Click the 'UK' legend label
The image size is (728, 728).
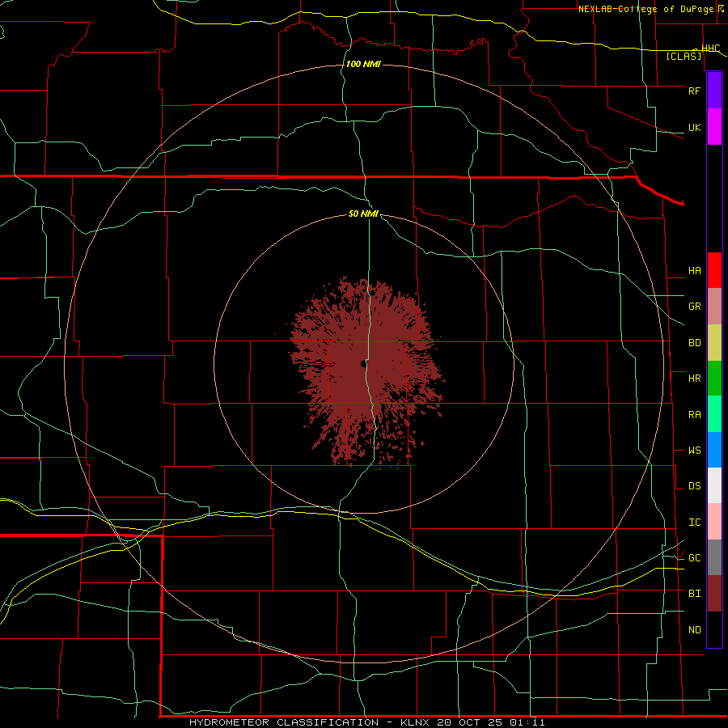[x=694, y=127]
